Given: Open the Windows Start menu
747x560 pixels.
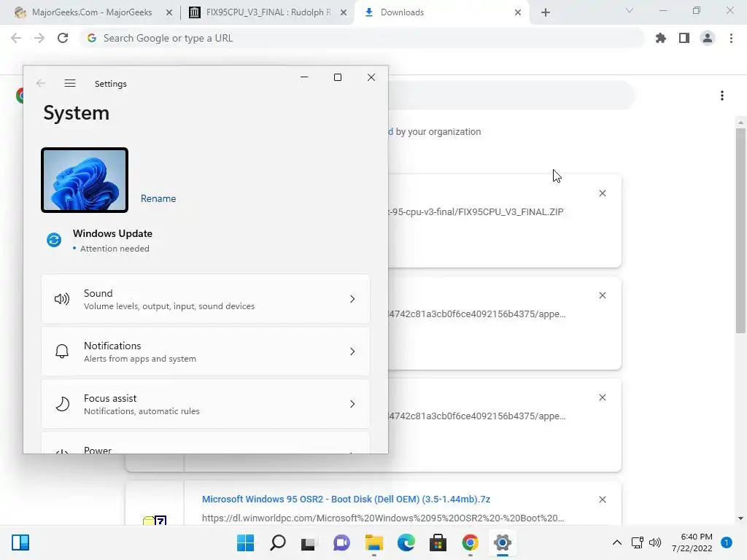Looking at the screenshot, I should (246, 542).
